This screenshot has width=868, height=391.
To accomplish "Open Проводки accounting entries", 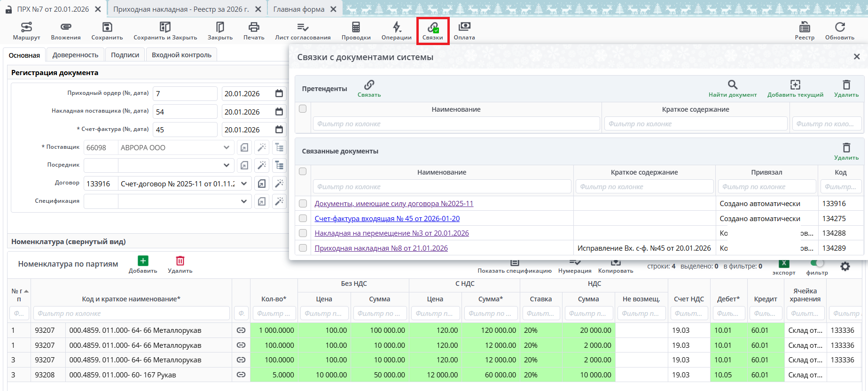I will pyautogui.click(x=356, y=28).
